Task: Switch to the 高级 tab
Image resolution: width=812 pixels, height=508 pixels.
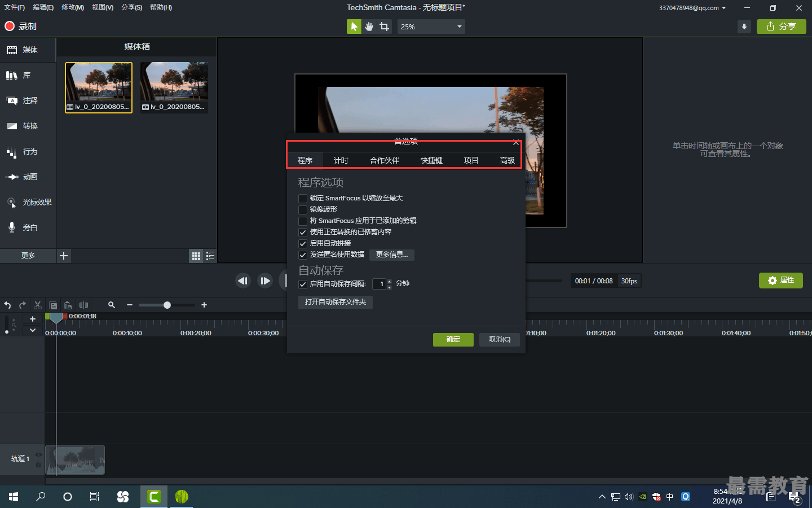Action: pos(507,160)
